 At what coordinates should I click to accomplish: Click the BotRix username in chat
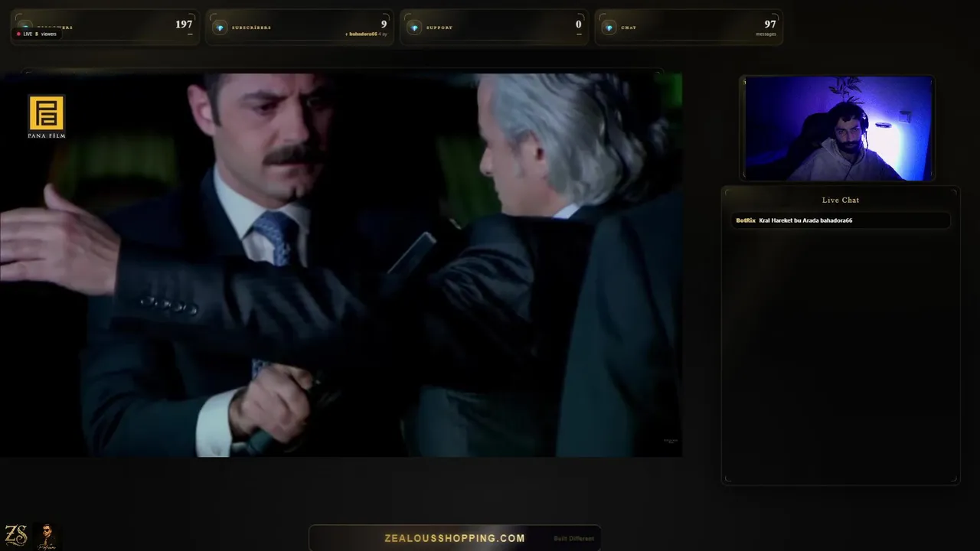pos(746,220)
